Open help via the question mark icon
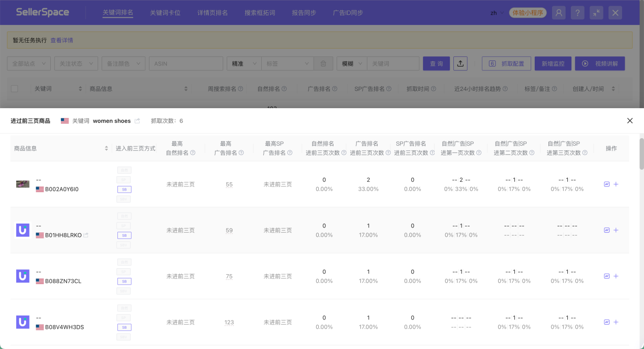The height and width of the screenshot is (349, 644). pos(577,12)
